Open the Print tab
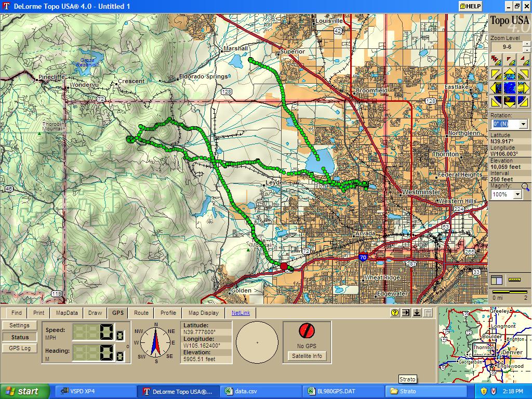This screenshot has height=399, width=532. [38, 313]
